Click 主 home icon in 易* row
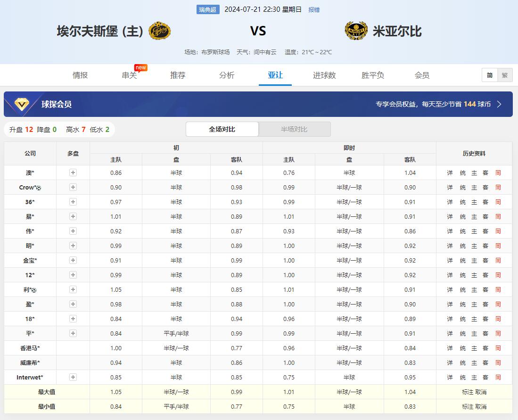518x420 pixels. coord(474,217)
